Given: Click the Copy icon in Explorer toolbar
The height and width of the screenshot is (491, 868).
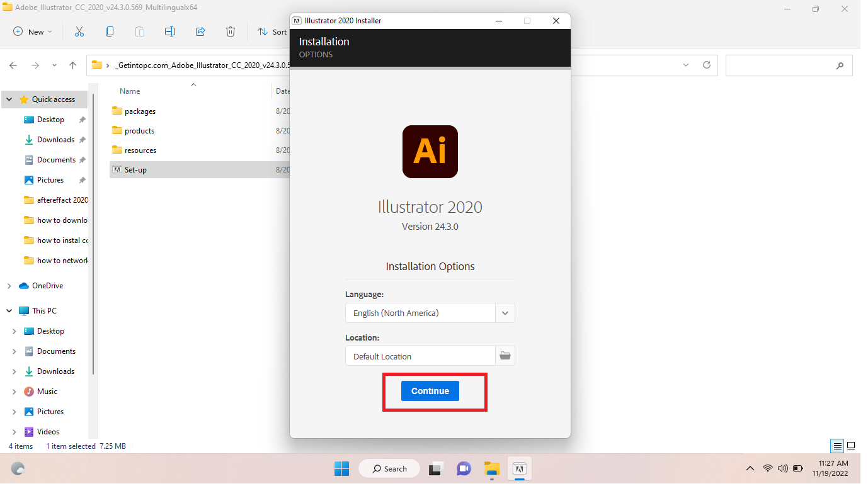Looking at the screenshot, I should pyautogui.click(x=110, y=31).
